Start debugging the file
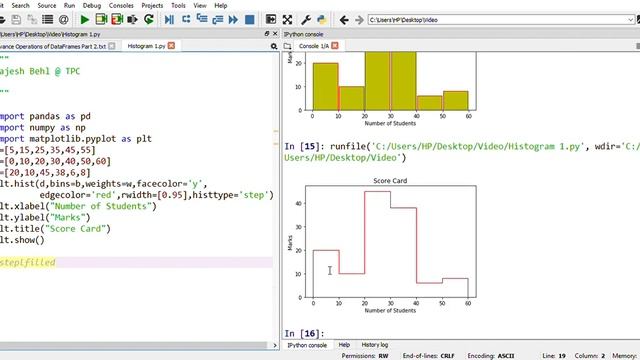This screenshot has width=640, height=360. pos(169,20)
